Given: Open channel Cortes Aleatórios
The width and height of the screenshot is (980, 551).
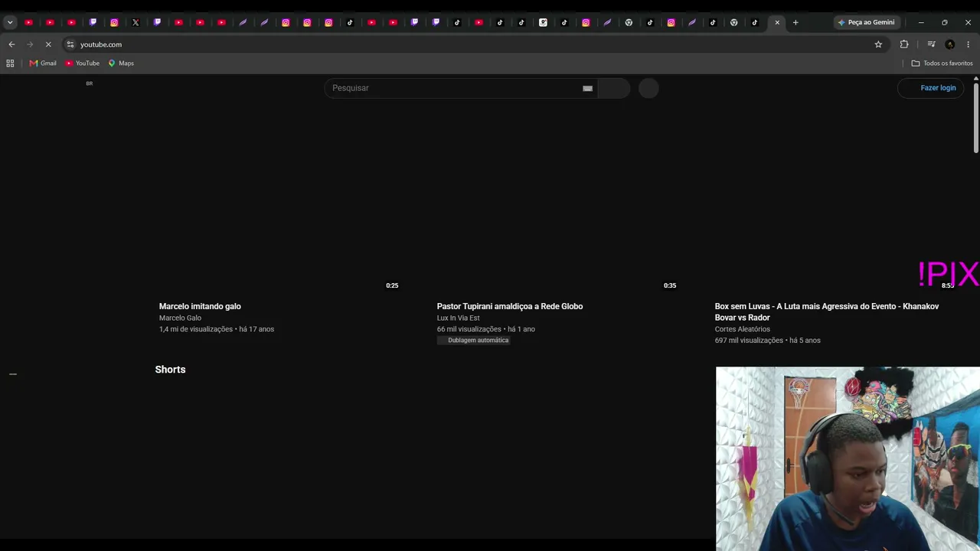Looking at the screenshot, I should point(743,329).
